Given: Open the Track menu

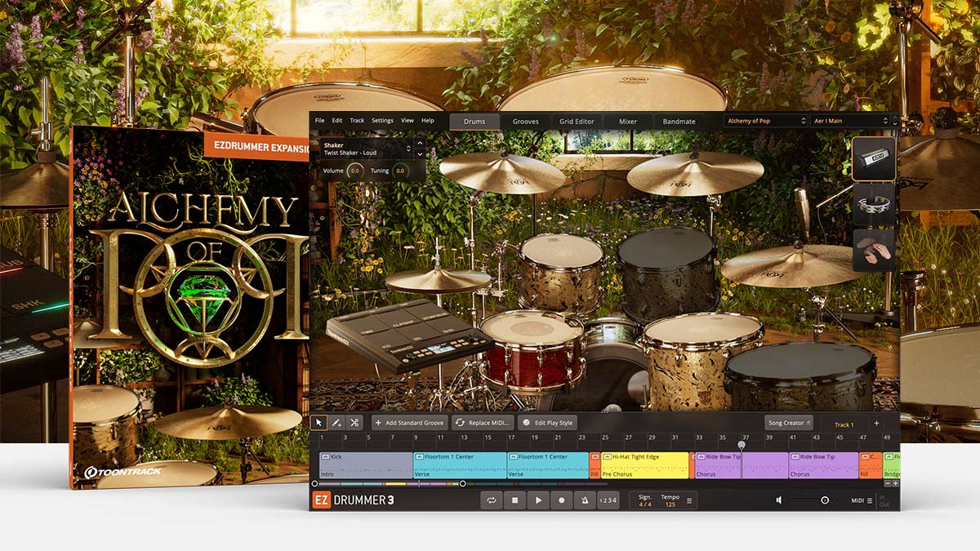Looking at the screenshot, I should click(357, 121).
